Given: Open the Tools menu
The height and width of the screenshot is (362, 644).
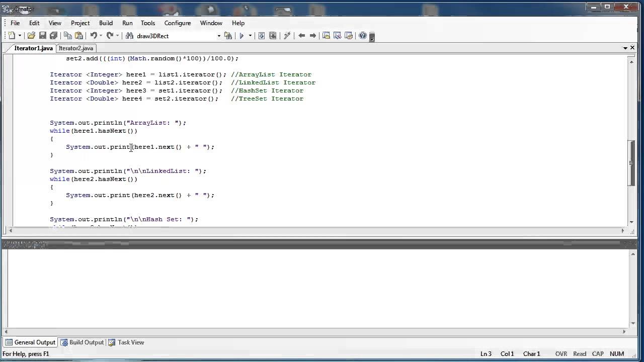Looking at the screenshot, I should pos(148,23).
